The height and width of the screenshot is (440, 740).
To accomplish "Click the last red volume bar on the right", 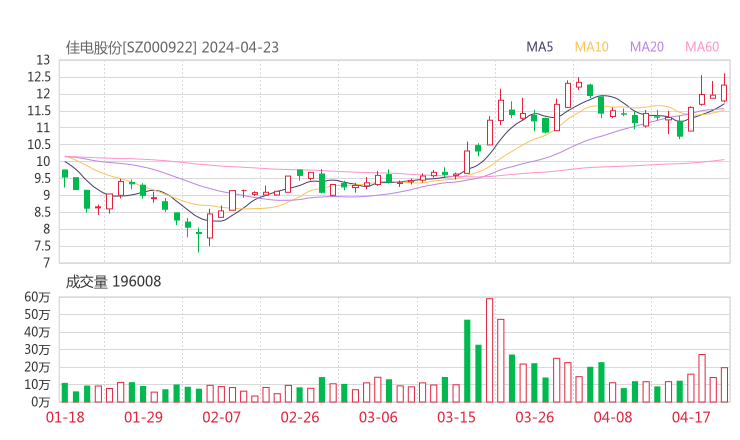I will pyautogui.click(x=724, y=385).
